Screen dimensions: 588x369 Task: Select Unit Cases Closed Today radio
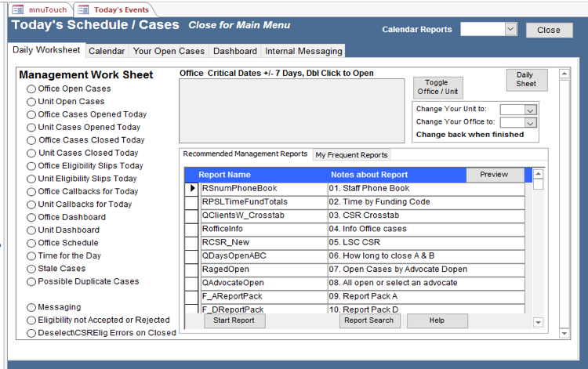click(x=31, y=153)
